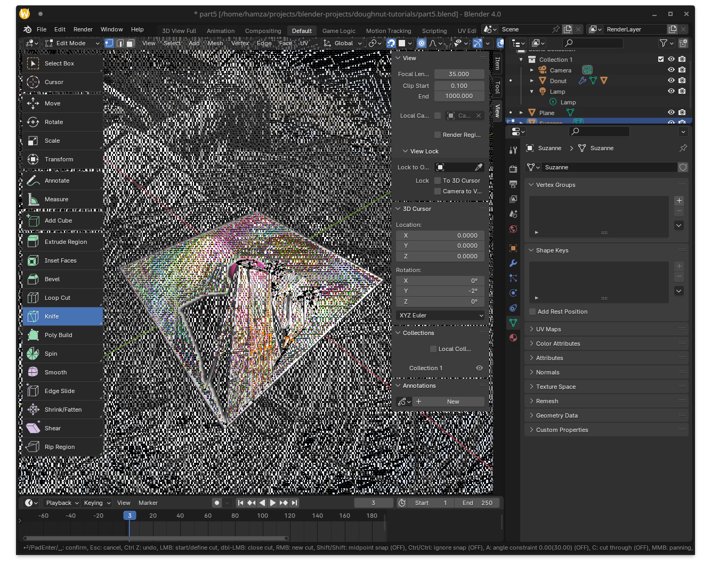Open the Mesh menu in viewport header

click(x=215, y=43)
